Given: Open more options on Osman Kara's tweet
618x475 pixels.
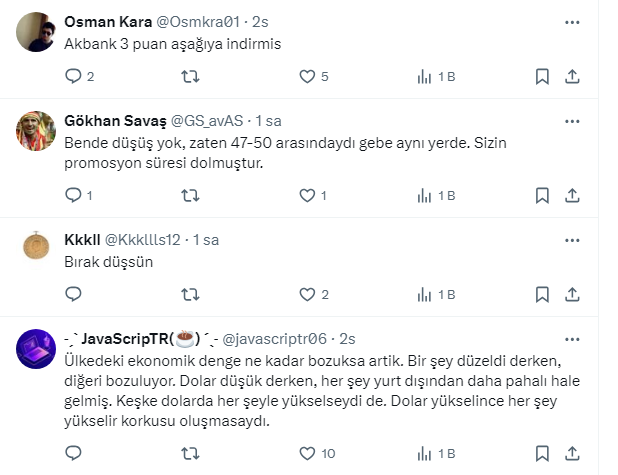Looking at the screenshot, I should (x=572, y=21).
